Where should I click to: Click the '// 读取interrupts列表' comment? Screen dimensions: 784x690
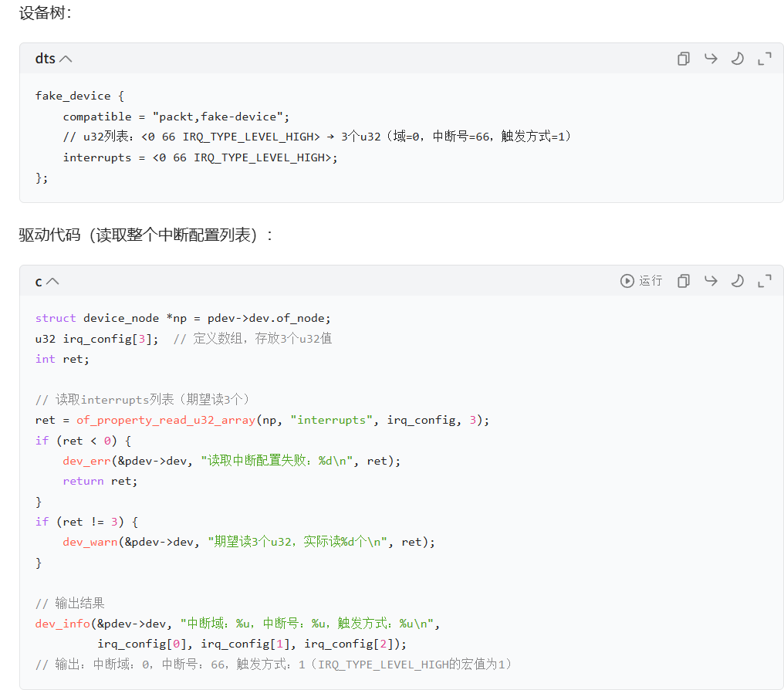coord(142,400)
